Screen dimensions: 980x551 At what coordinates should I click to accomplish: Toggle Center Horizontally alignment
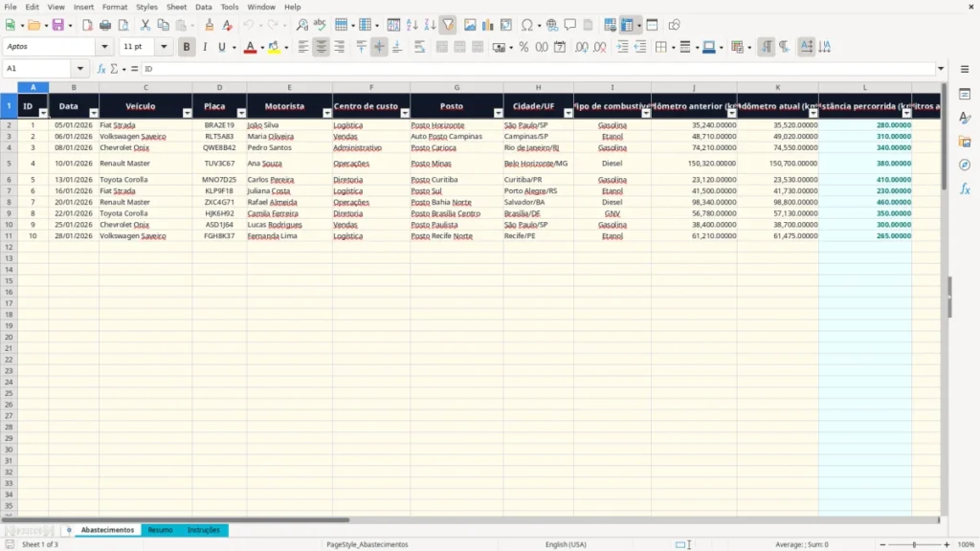tap(322, 47)
